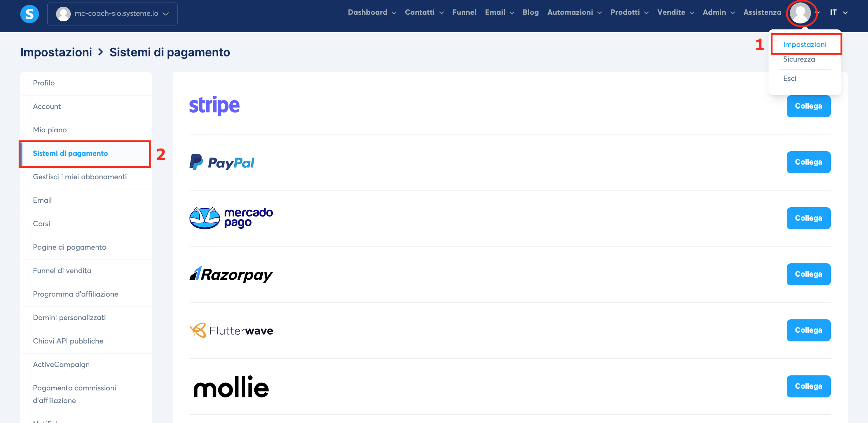Open the user avatar menu in header
The height and width of the screenshot is (423, 868).
click(x=800, y=13)
